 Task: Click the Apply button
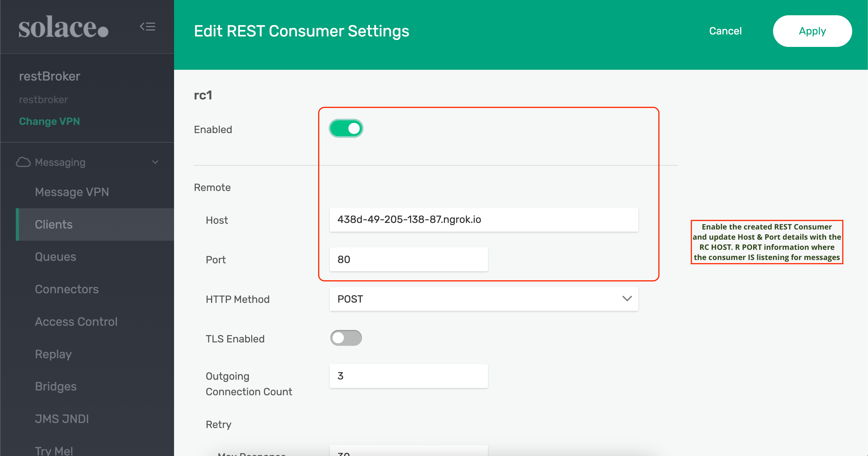coord(812,31)
